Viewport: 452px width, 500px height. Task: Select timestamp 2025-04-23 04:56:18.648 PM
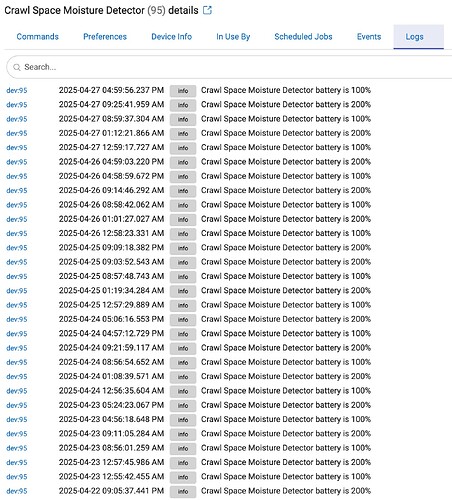[x=111, y=419]
